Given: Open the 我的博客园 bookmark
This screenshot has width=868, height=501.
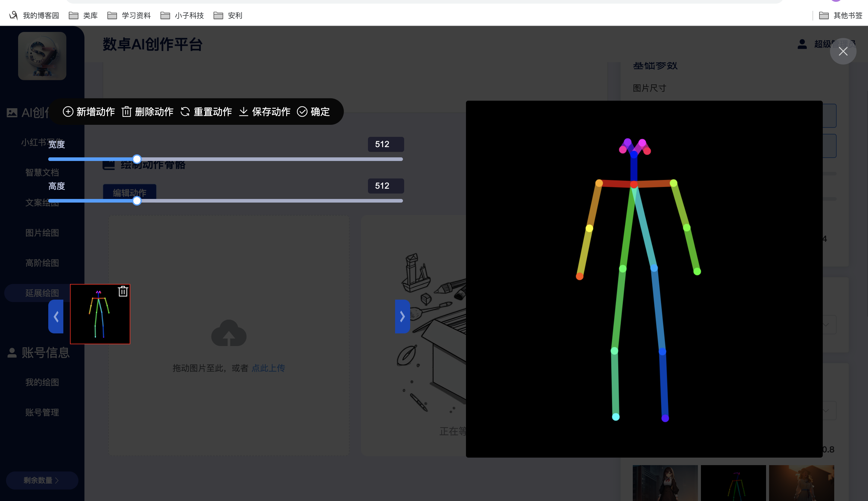Looking at the screenshot, I should (34, 15).
